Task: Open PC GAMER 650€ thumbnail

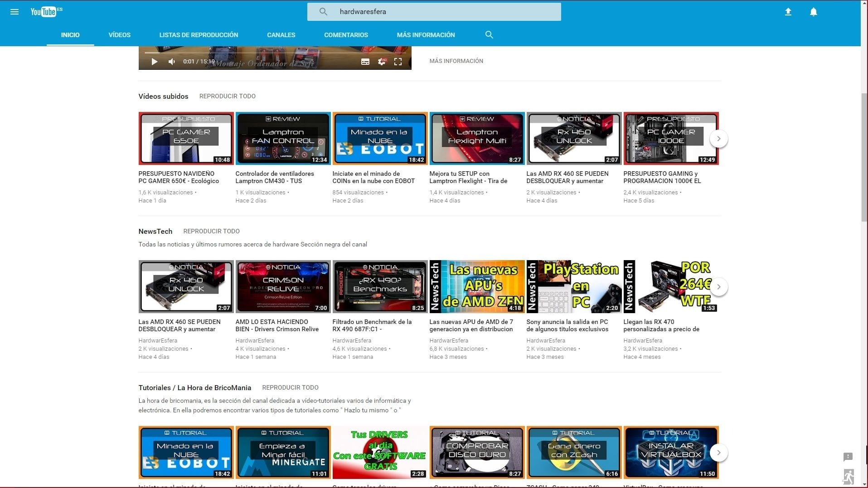Action: click(x=186, y=138)
